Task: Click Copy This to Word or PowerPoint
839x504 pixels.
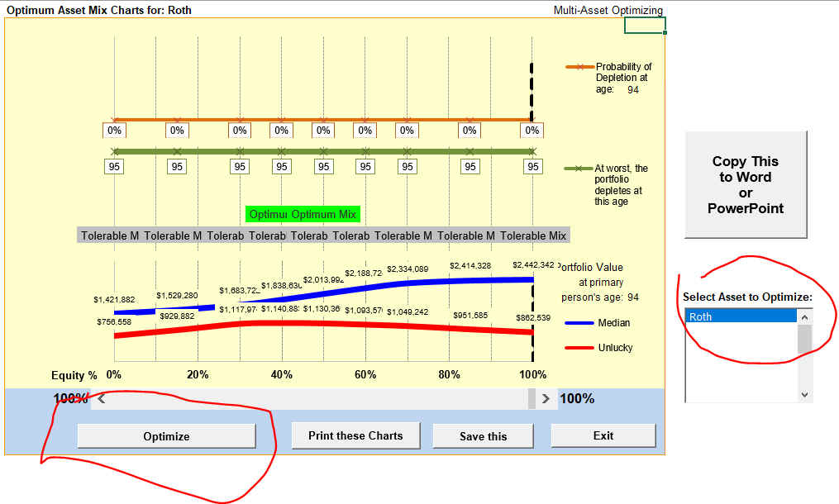Action: coord(746,185)
